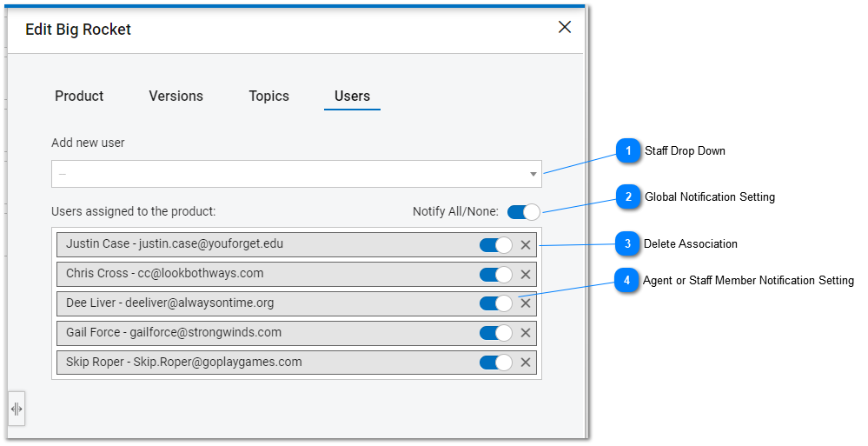Click the panel splitter handle icon

tap(17, 409)
